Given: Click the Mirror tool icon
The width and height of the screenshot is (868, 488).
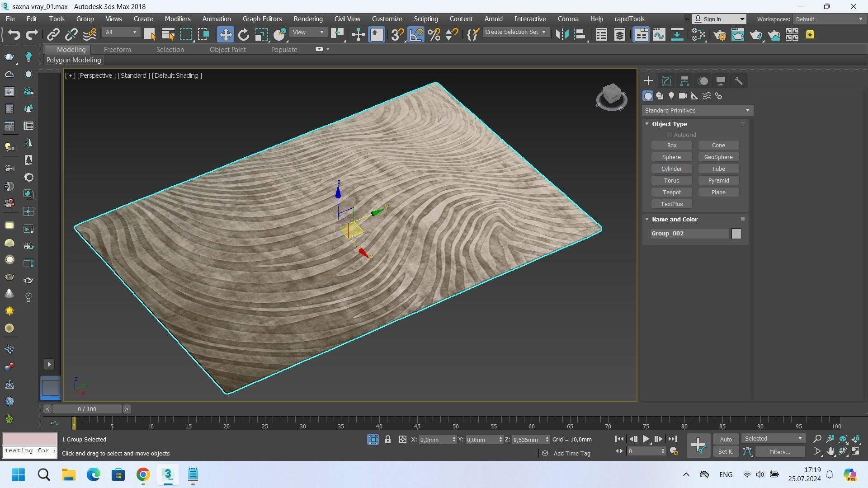Looking at the screenshot, I should pyautogui.click(x=562, y=35).
